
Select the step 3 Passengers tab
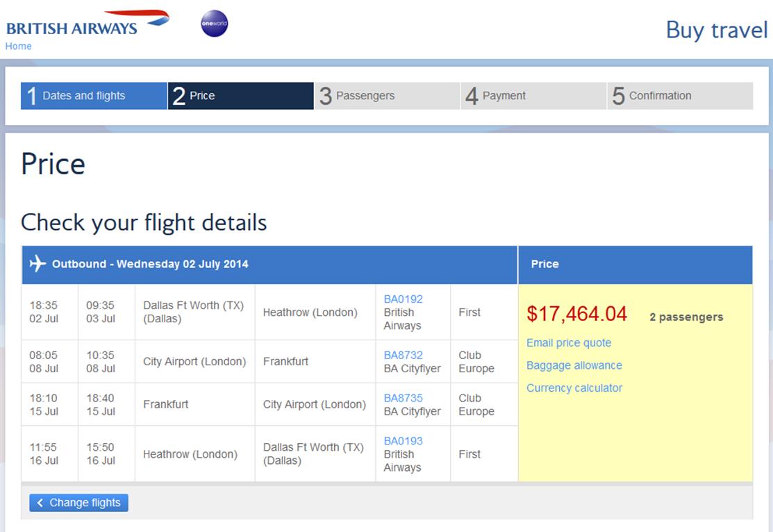pyautogui.click(x=387, y=96)
